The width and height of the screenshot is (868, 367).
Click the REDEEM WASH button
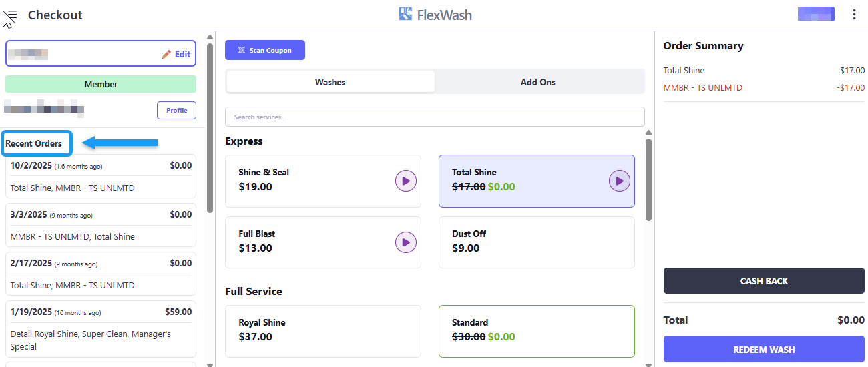[764, 350]
